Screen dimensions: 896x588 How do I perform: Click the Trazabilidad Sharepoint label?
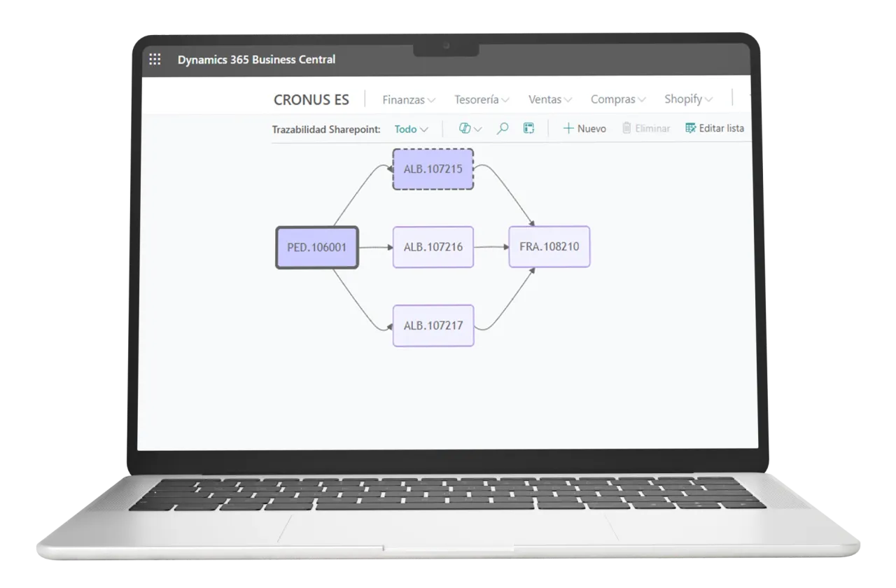pos(325,129)
